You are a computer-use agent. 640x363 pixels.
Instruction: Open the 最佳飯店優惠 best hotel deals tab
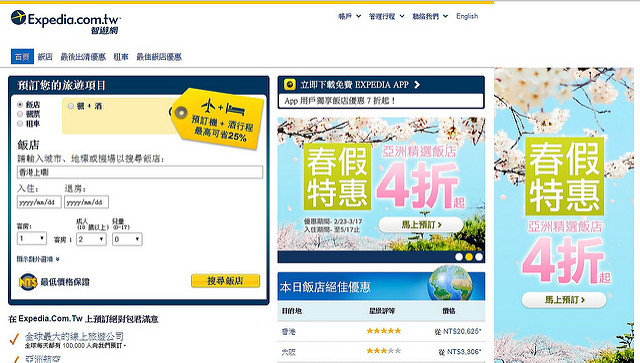click(x=159, y=57)
